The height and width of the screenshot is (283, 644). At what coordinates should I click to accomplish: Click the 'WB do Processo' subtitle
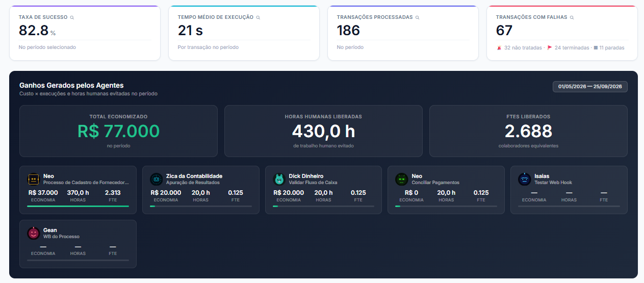click(61, 237)
